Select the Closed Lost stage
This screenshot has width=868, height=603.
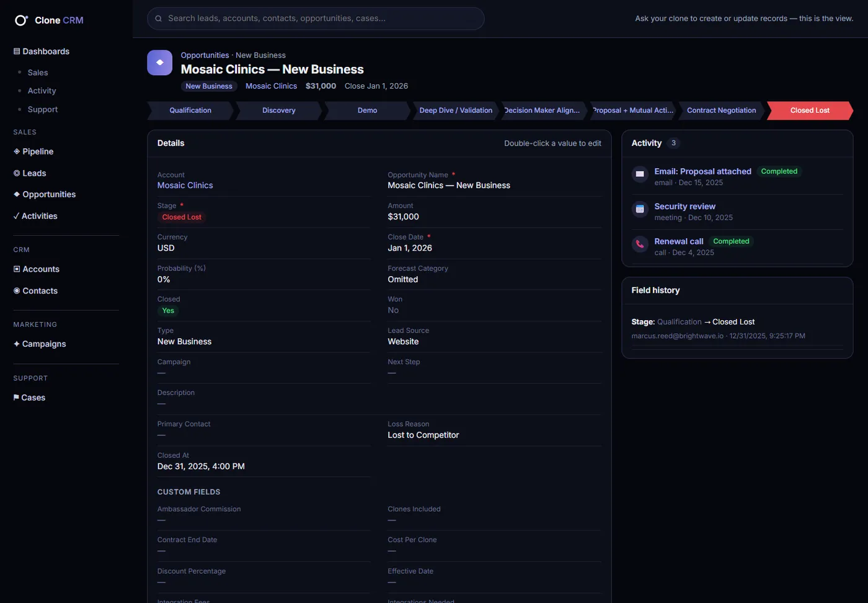(x=810, y=110)
